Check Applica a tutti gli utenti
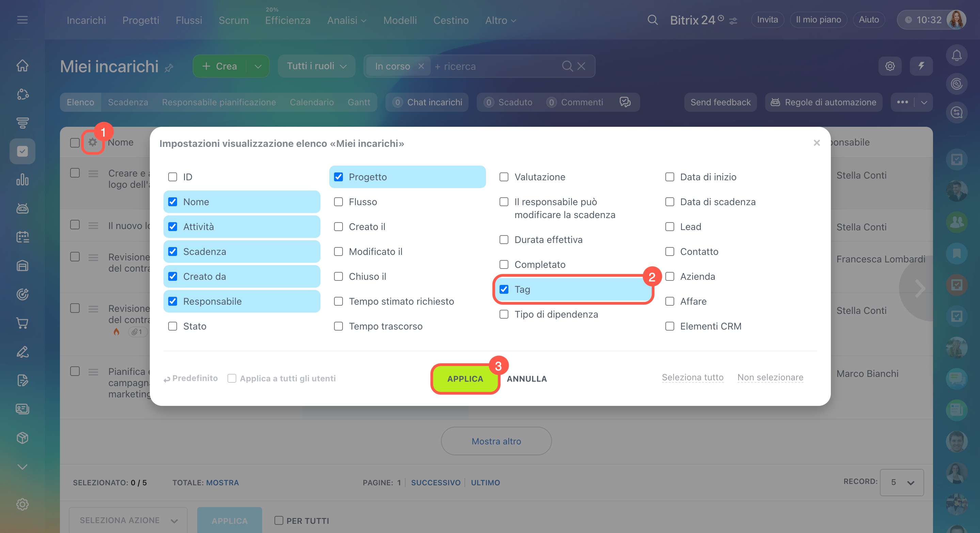This screenshot has width=980, height=533. coord(232,378)
